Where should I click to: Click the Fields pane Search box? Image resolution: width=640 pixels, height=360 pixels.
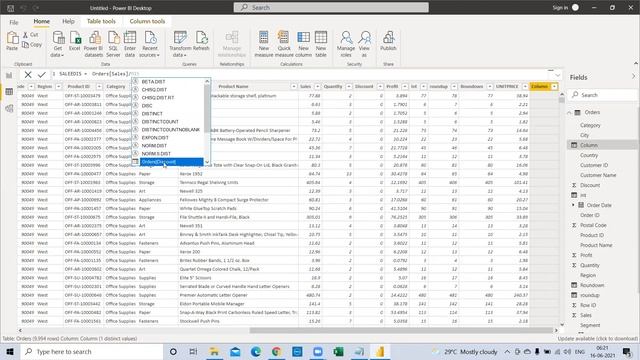tap(603, 95)
